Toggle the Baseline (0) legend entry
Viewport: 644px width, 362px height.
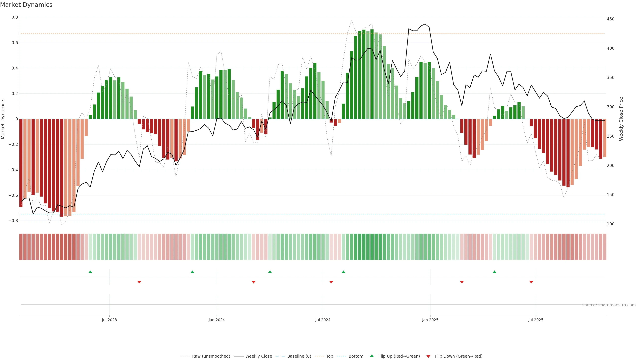point(299,356)
